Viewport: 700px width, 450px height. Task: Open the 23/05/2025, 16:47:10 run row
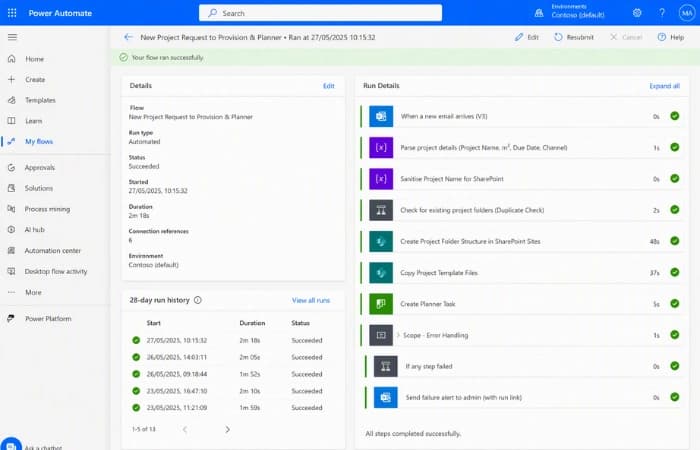click(232, 391)
